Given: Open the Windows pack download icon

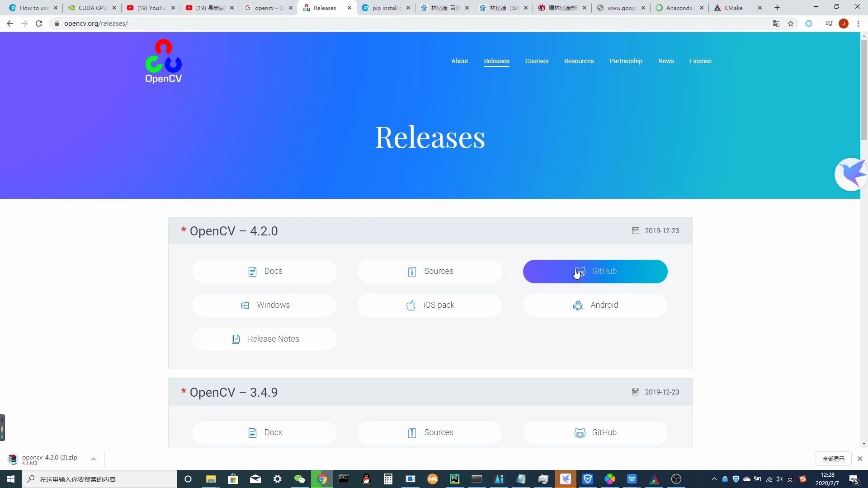Looking at the screenshot, I should click(x=245, y=305).
